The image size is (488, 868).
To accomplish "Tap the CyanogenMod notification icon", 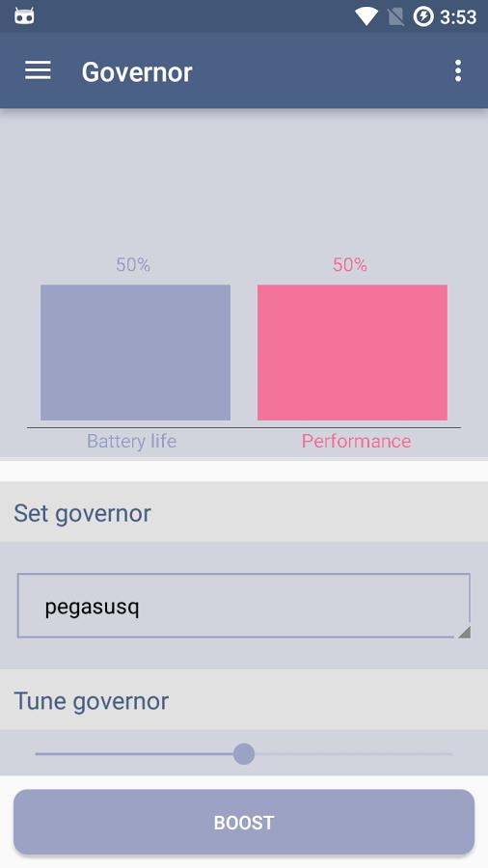I will 24,16.
